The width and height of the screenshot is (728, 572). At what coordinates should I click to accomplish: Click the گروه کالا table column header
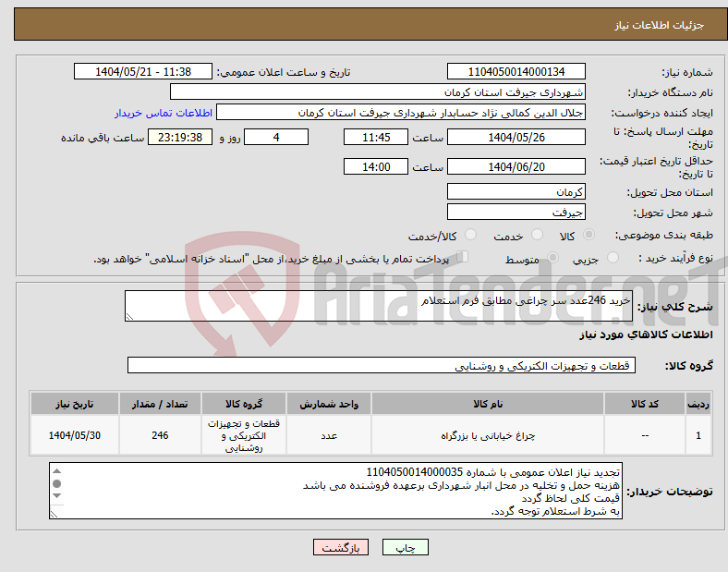coord(244,404)
